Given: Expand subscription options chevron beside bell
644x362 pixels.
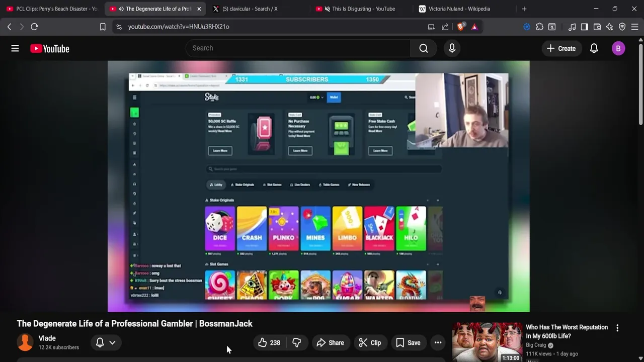Looking at the screenshot, I should [x=112, y=343].
